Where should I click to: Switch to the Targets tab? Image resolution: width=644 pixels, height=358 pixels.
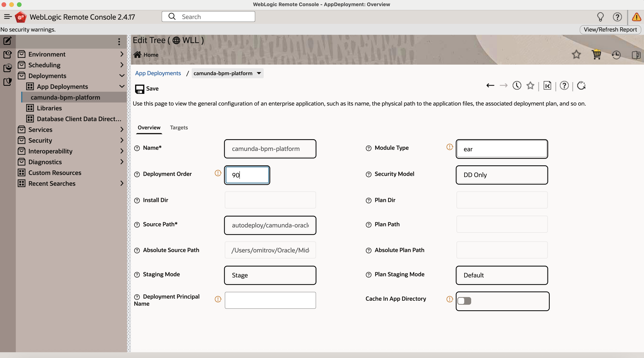coord(179,128)
